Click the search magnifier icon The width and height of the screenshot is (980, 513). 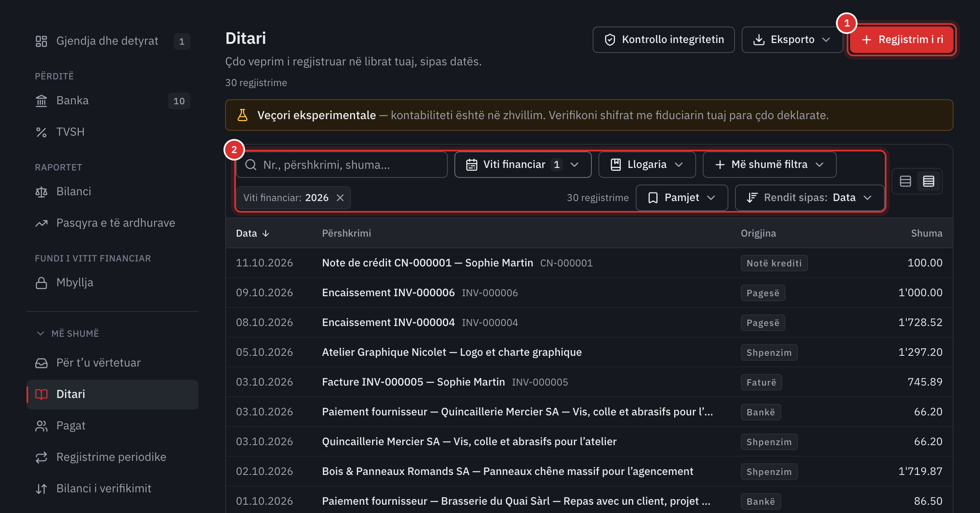(251, 165)
